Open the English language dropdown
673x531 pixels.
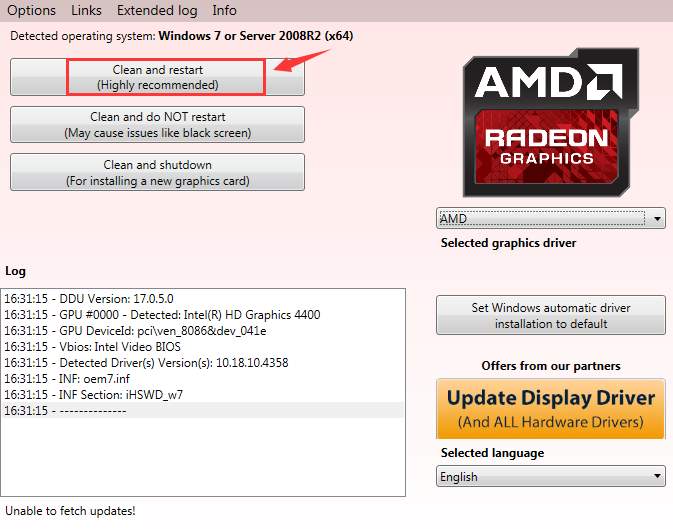pyautogui.click(x=551, y=476)
